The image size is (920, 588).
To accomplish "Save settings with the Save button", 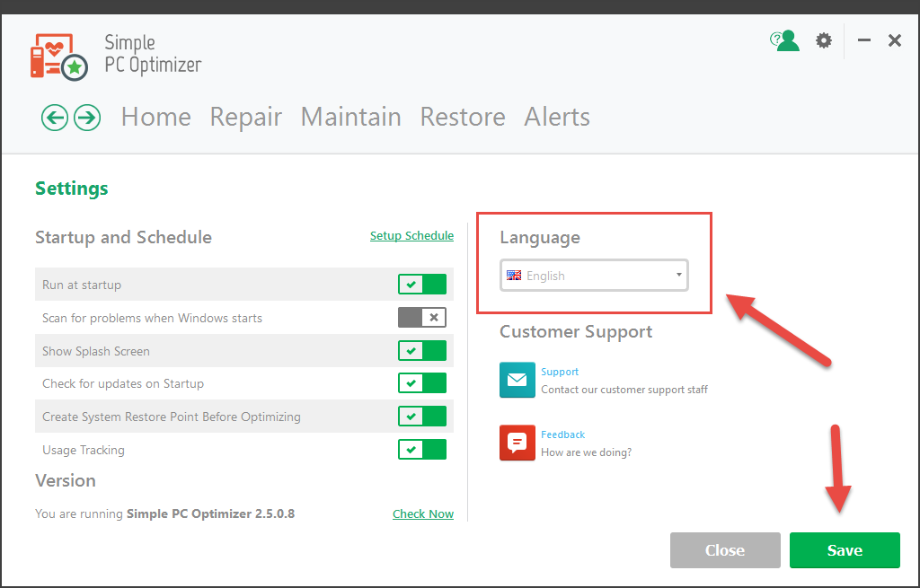I will tap(845, 550).
